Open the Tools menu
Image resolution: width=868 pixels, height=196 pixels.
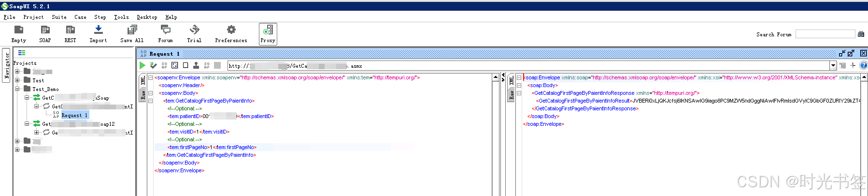[121, 17]
